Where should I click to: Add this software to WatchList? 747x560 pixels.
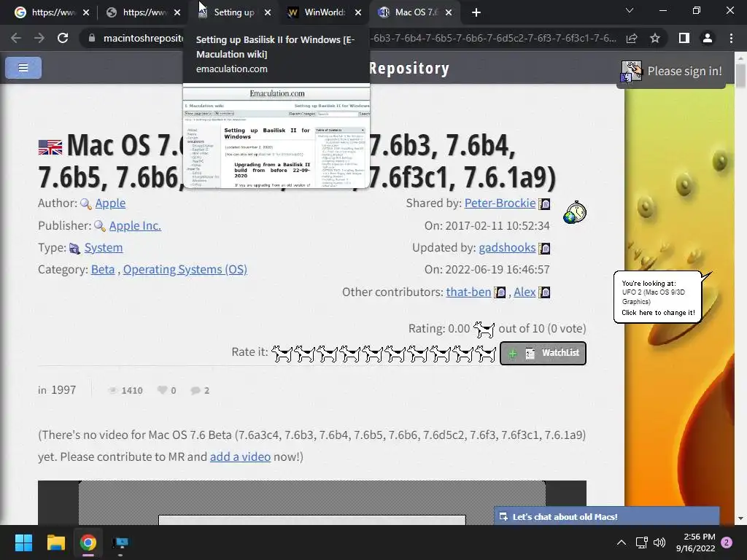pos(543,354)
